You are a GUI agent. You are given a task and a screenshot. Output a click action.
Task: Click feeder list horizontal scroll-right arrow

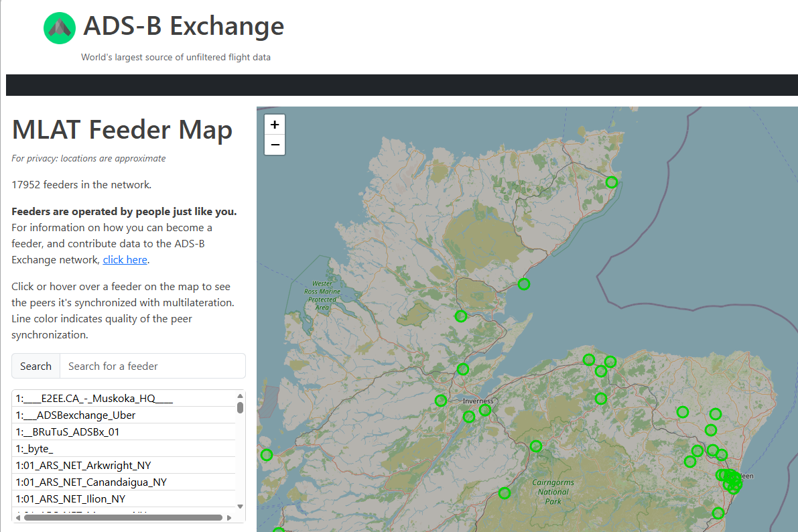[x=229, y=518]
